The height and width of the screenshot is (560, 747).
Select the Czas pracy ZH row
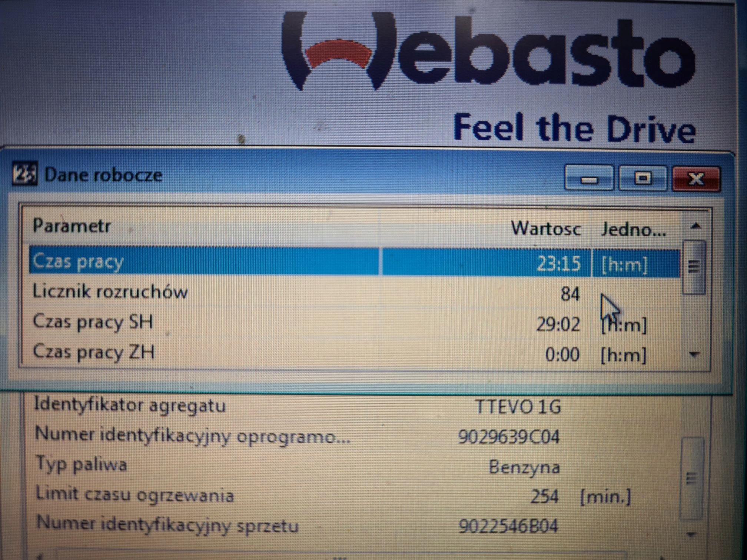[354, 353]
